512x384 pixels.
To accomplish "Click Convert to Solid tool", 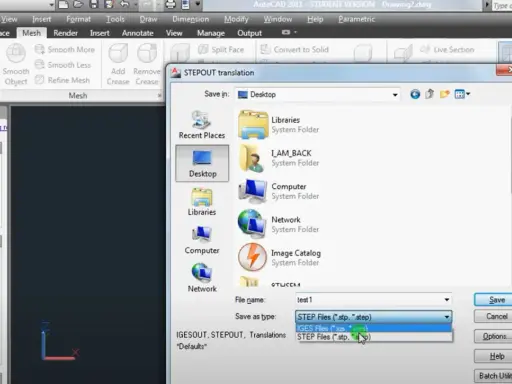I will [x=295, y=50].
